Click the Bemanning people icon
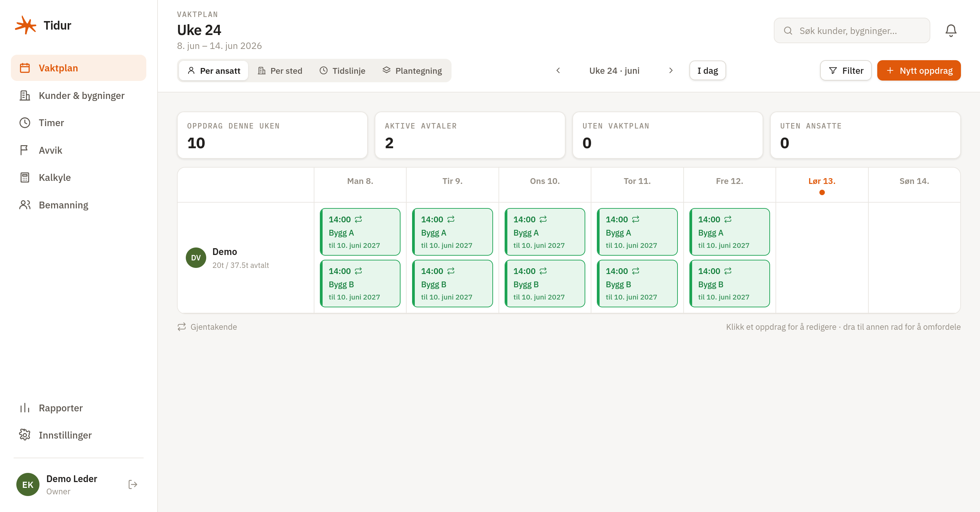Screen dimensions: 980x512 pos(25,205)
